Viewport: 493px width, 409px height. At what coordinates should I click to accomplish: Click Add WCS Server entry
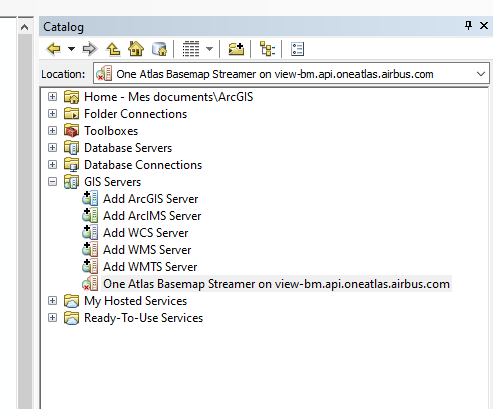click(x=145, y=233)
